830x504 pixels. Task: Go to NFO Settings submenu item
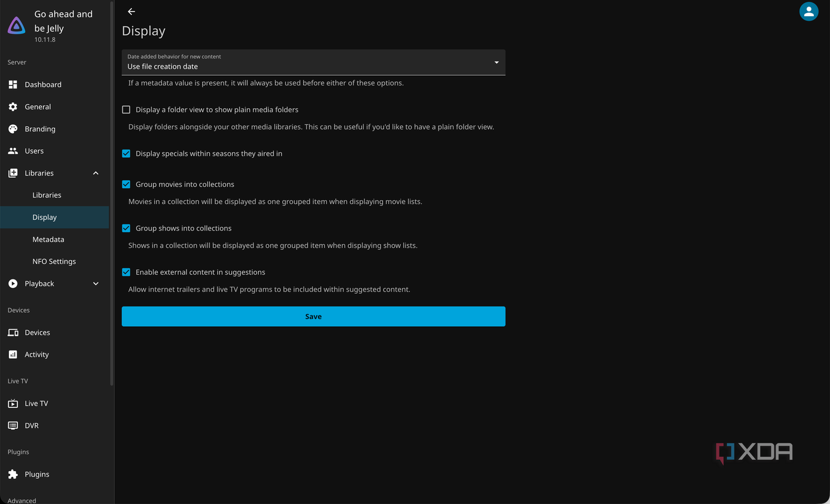(54, 262)
